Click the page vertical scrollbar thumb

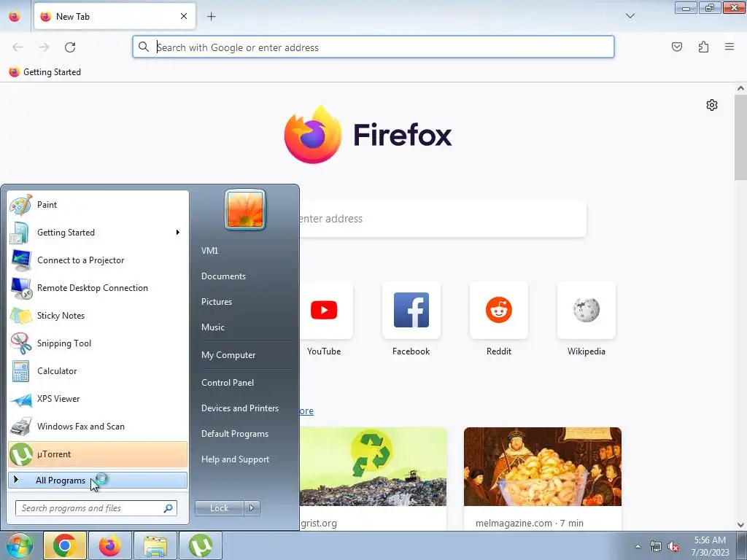click(x=740, y=137)
